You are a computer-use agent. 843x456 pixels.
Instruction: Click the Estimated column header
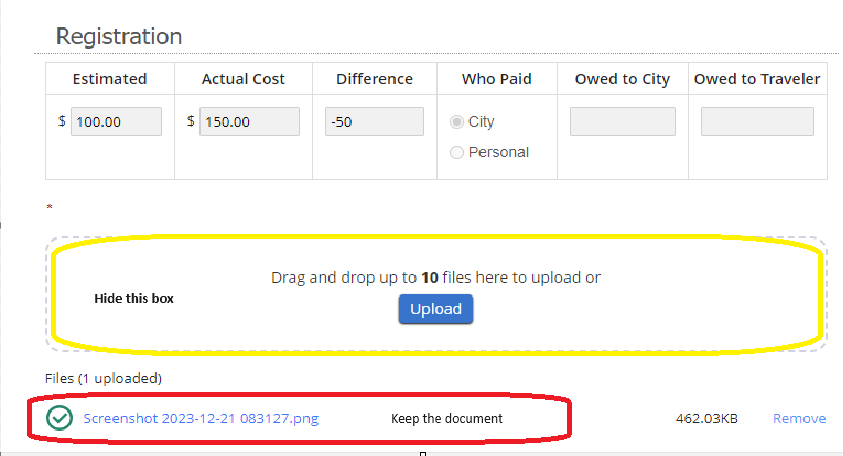point(110,79)
